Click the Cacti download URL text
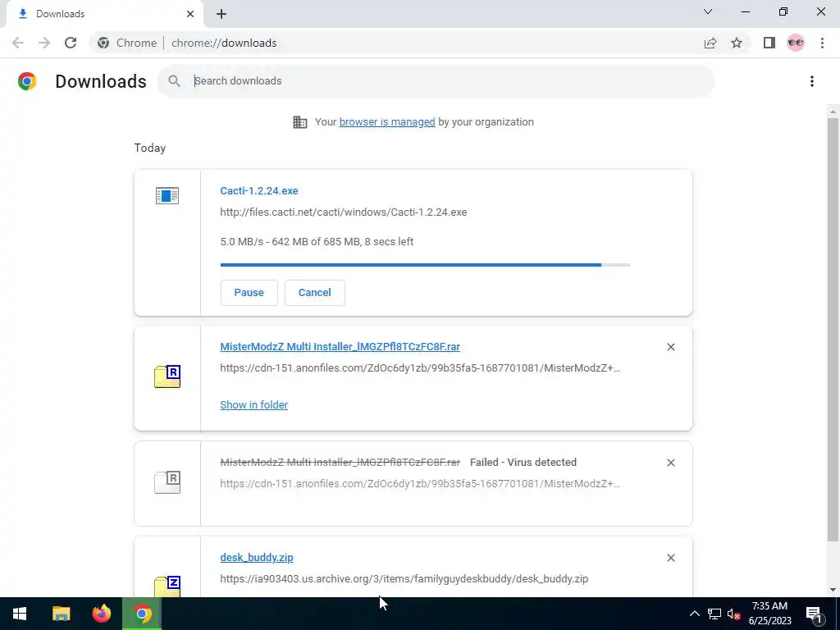Screen dimensions: 840x630 [344, 212]
